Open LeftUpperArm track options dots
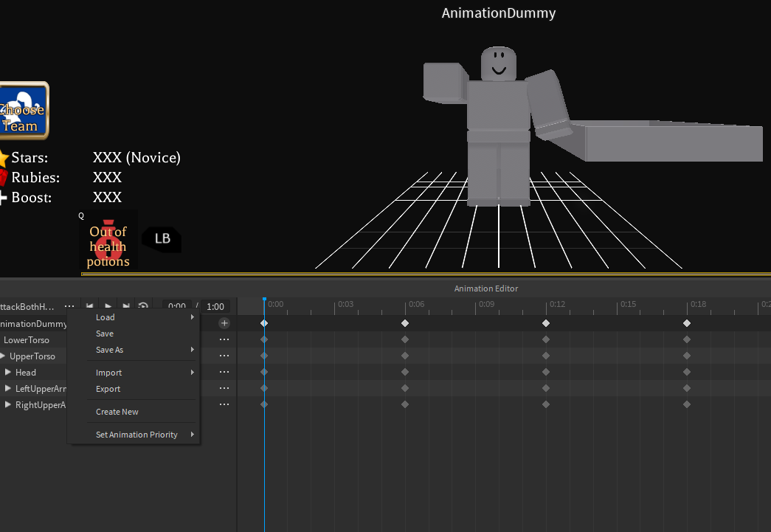The width and height of the screenshot is (771, 532). [x=224, y=388]
